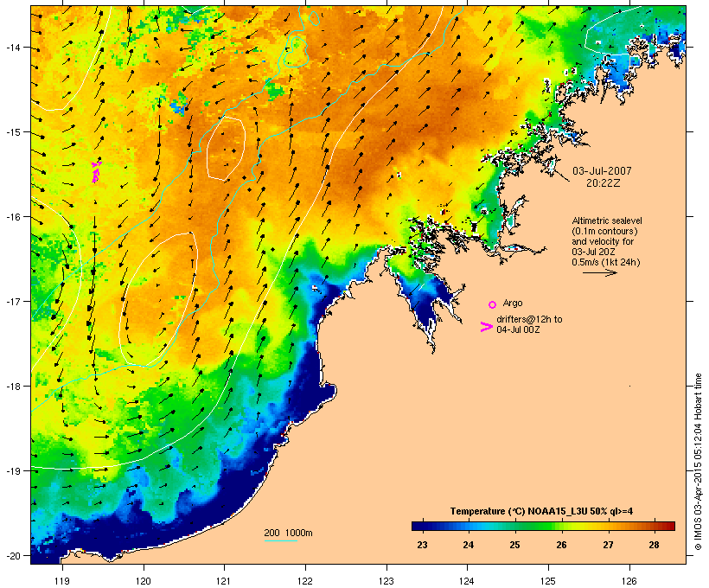Click the longitude axis label 119
This screenshot has width=709, height=588.
click(62, 581)
